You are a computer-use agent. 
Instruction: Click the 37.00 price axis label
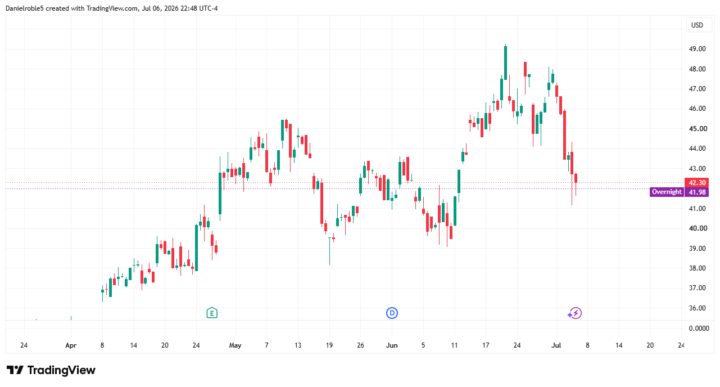tap(697, 288)
